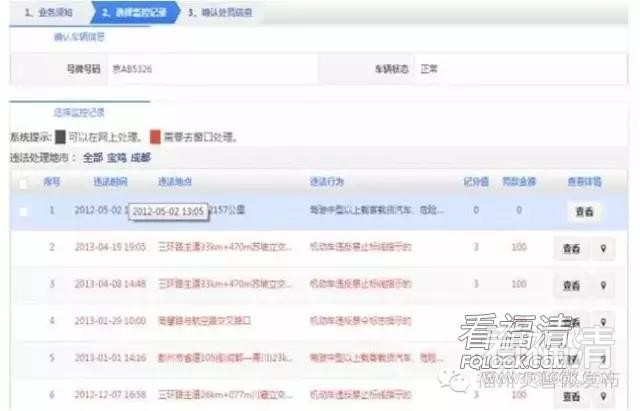Open map location for row 4 violation
Viewport: 640px width, 411px height.
tap(603, 322)
